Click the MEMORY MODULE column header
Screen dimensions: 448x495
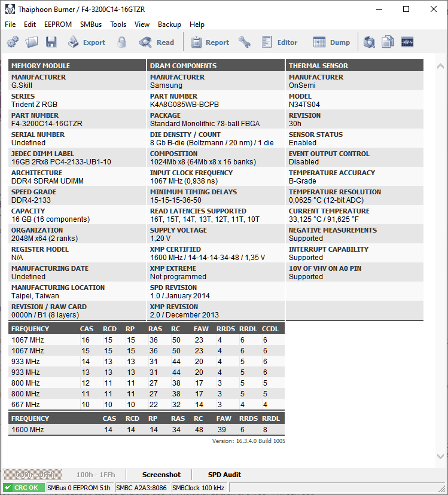(77, 65)
